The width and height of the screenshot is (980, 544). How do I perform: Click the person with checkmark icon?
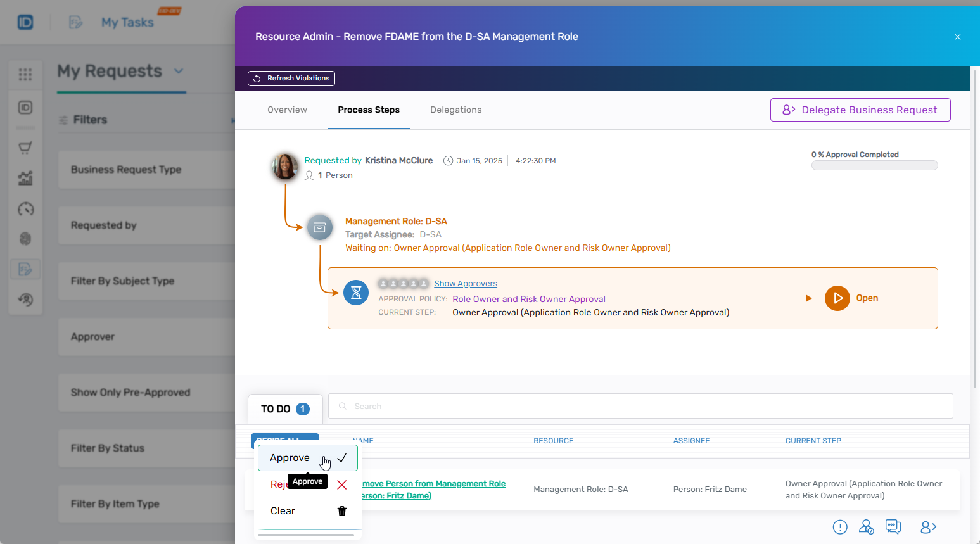tap(866, 527)
